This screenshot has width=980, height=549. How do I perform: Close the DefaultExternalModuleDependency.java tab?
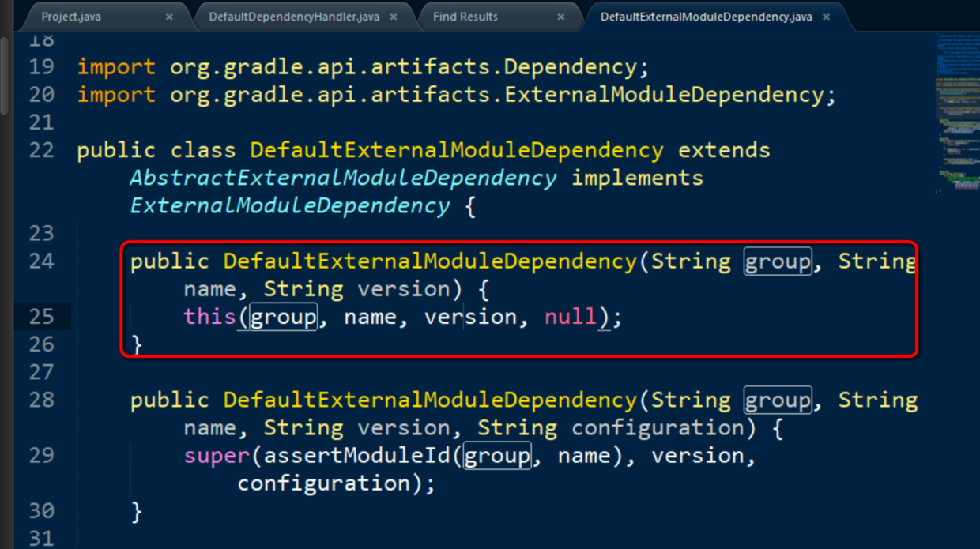point(826,16)
